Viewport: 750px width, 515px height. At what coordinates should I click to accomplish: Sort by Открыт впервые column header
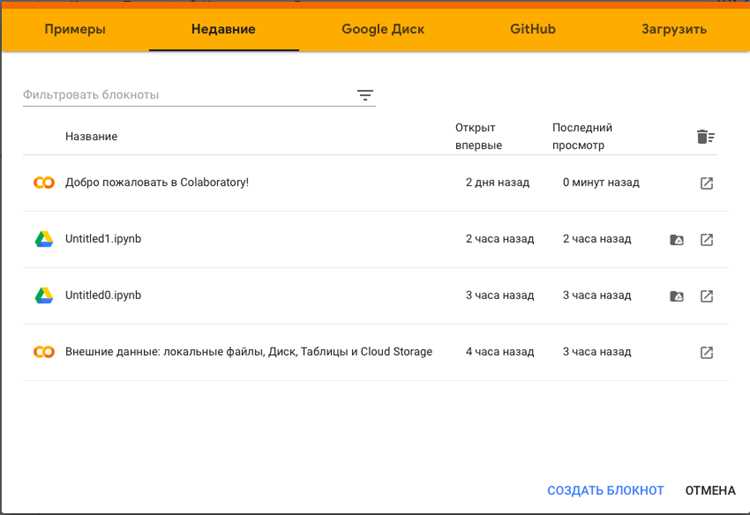point(478,136)
